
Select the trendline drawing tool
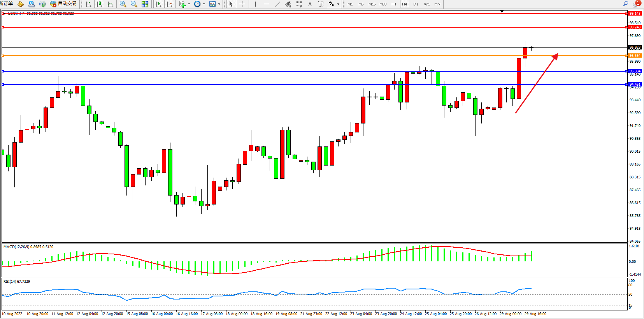(x=277, y=4)
